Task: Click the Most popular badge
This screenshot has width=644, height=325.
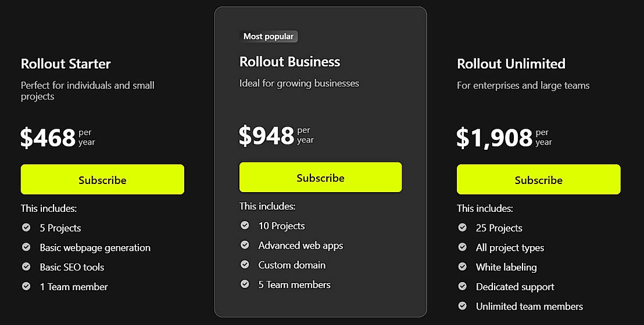Action: point(269,37)
